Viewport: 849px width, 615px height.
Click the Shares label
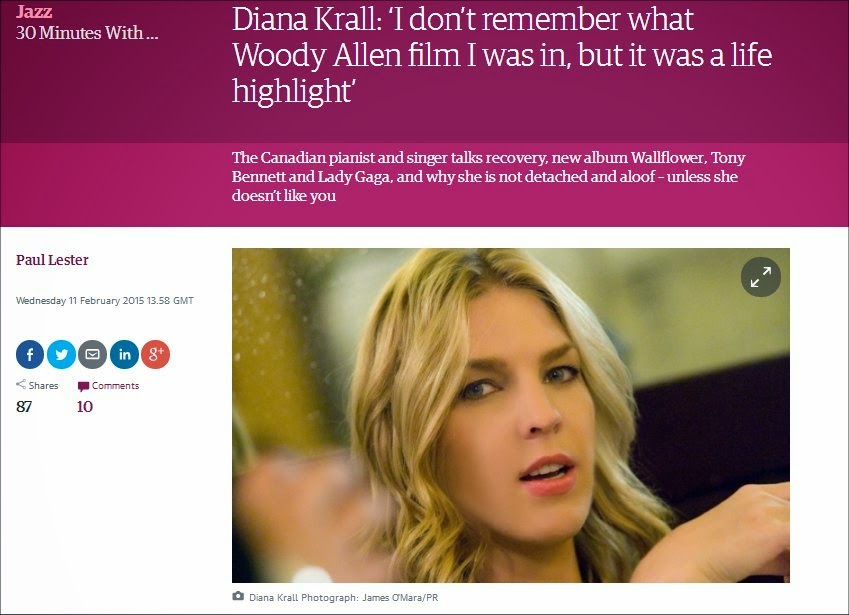[43, 385]
